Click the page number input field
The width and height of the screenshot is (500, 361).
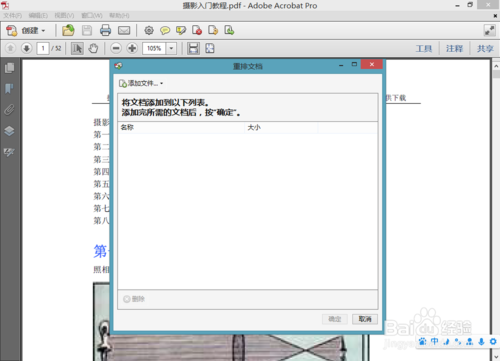43,49
